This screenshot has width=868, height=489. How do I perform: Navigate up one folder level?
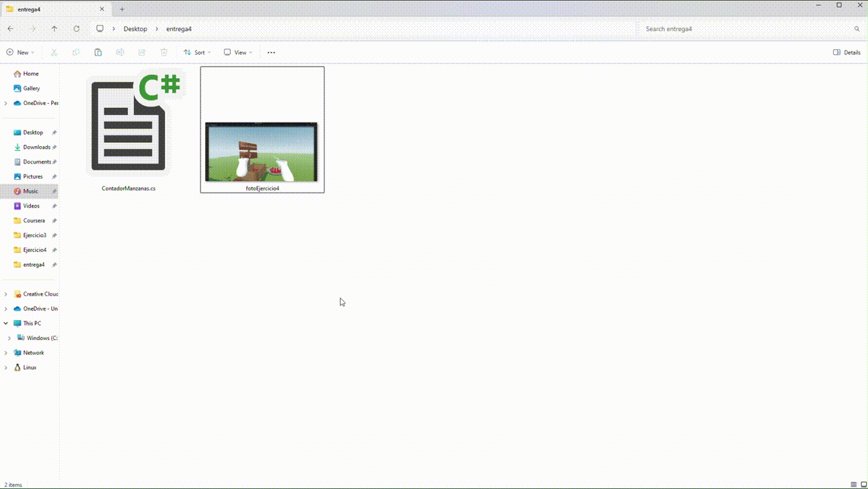click(55, 29)
